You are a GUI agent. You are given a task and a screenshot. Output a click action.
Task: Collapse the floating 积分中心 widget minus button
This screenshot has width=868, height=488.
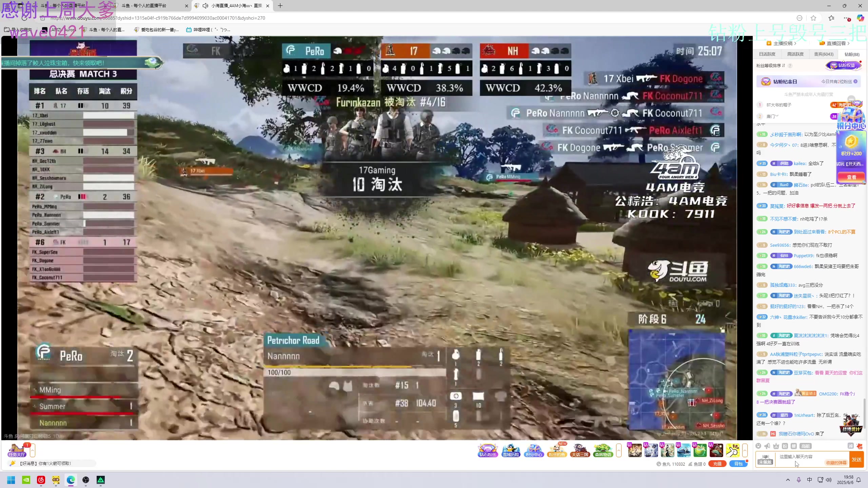pyautogui.click(x=851, y=99)
